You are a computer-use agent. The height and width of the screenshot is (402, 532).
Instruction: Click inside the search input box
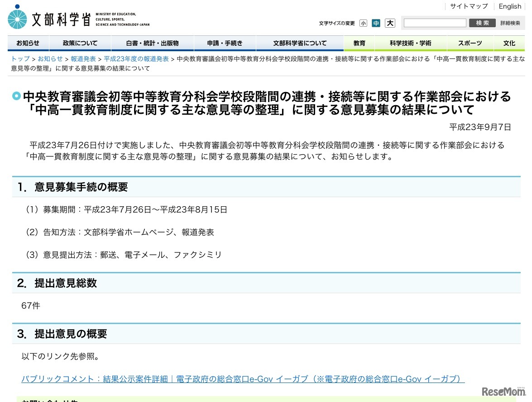[435, 23]
